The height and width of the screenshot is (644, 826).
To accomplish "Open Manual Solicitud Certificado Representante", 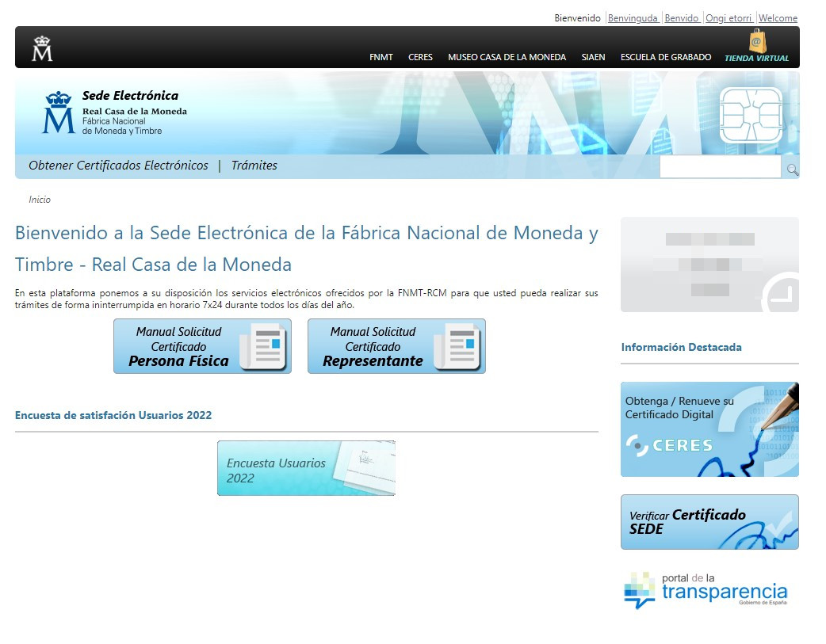I will click(x=396, y=346).
